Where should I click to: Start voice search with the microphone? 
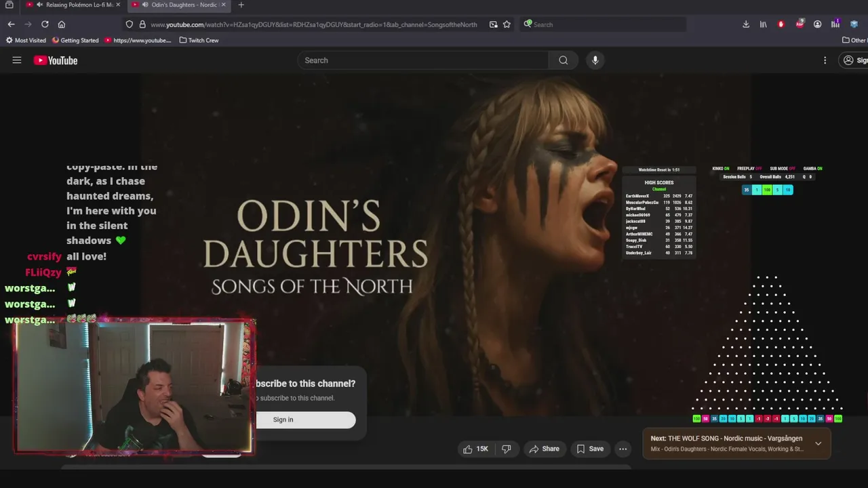click(595, 60)
